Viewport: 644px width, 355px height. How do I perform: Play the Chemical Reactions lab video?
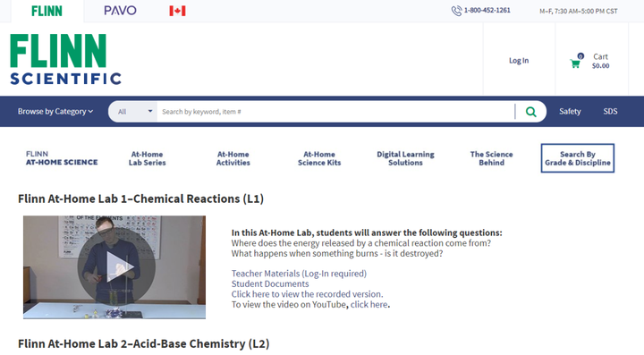click(116, 266)
